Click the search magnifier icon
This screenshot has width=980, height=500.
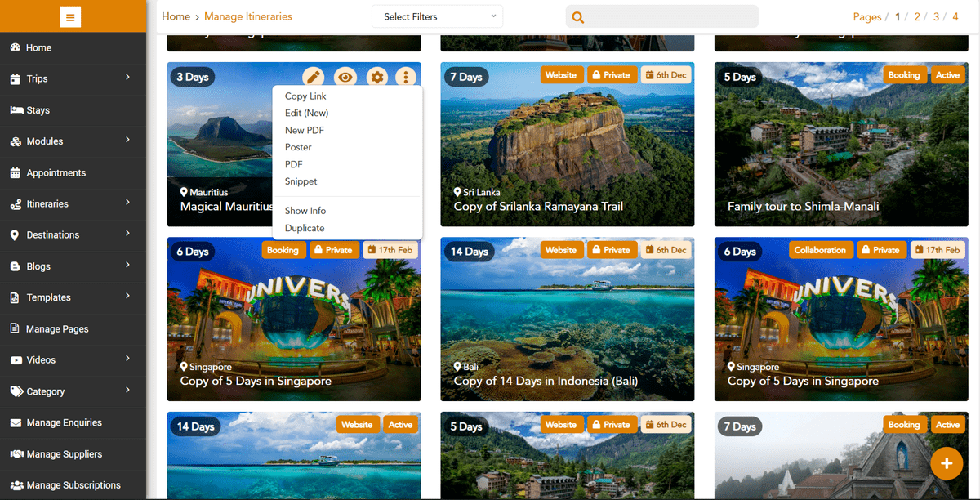coord(578,17)
